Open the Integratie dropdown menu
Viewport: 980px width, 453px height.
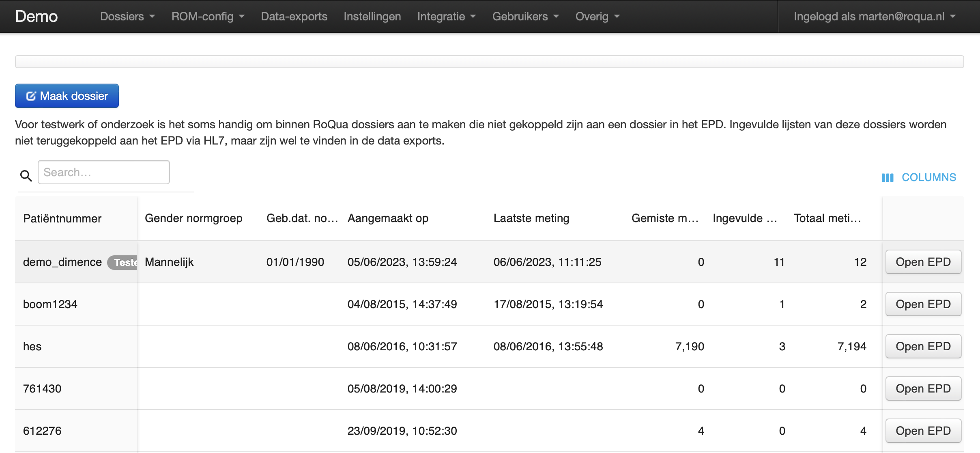click(446, 16)
